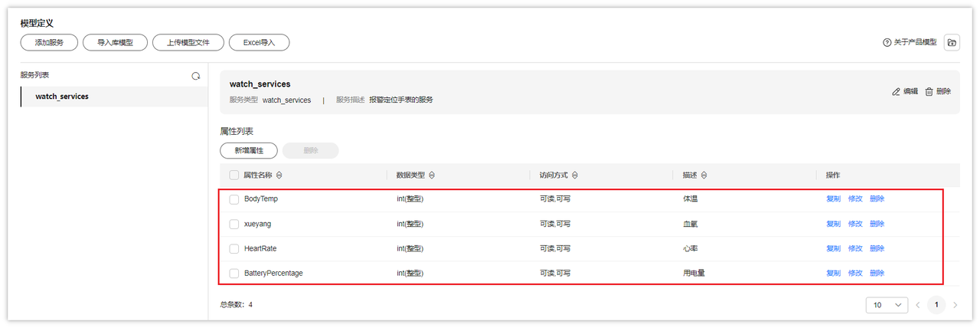Click the 导入库模型 button
The height and width of the screenshot is (328, 980).
tap(115, 43)
